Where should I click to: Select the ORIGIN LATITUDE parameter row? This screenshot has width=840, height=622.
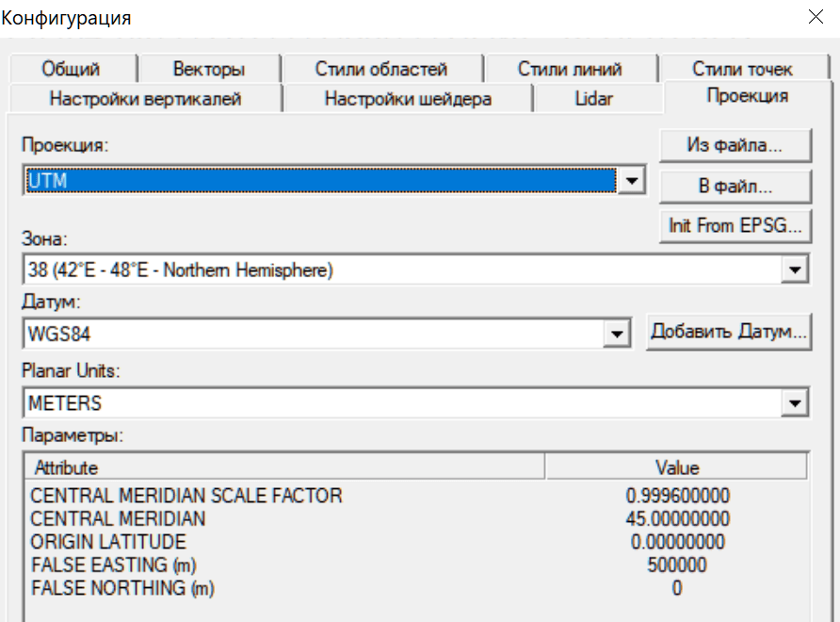(x=108, y=542)
